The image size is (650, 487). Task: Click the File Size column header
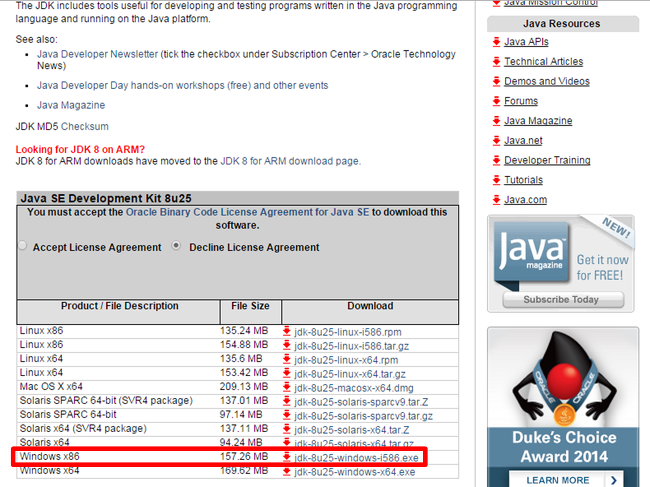click(250, 312)
